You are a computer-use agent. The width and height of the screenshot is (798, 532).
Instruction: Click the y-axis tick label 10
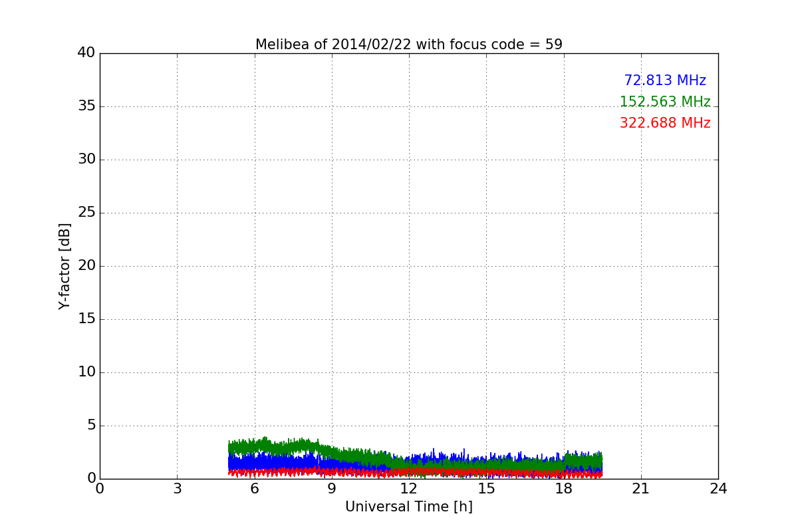pos(86,372)
